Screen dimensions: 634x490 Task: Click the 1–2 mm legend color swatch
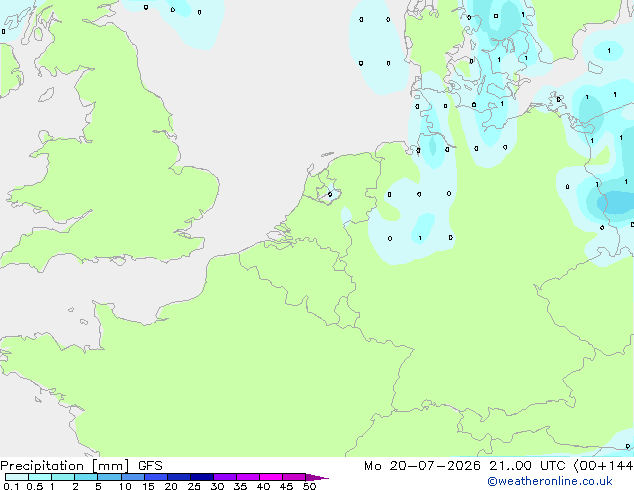[x=63, y=477]
